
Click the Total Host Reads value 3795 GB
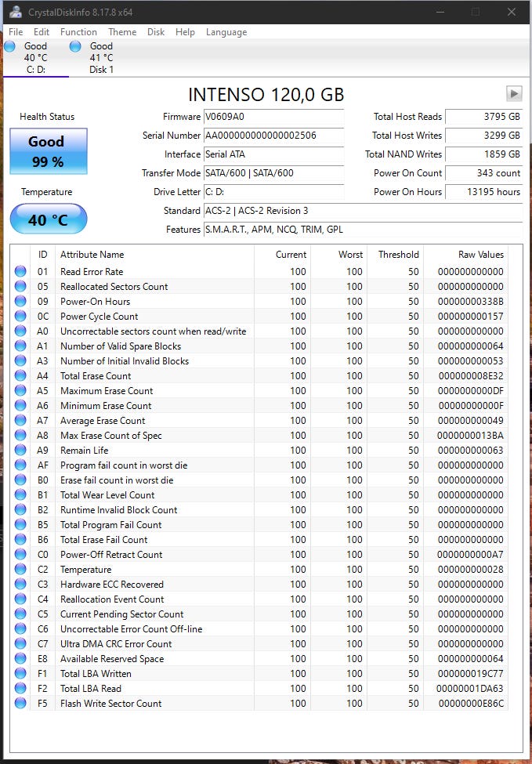(483, 117)
